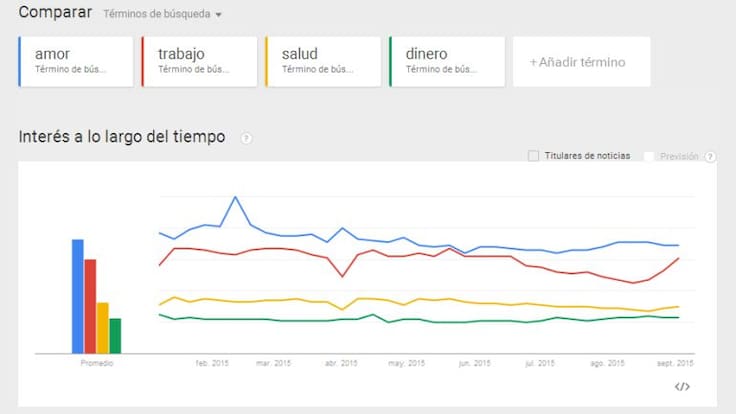Click the "Promedio" label under the bars

pos(97,363)
